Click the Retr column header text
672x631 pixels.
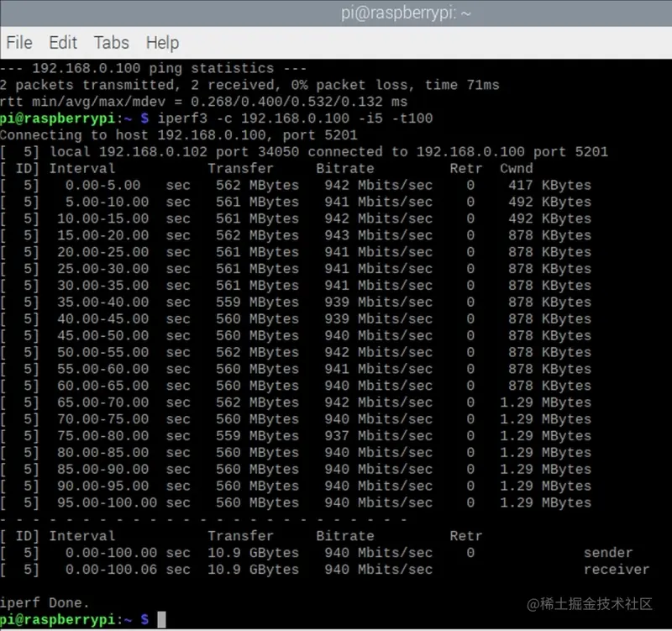[465, 168]
